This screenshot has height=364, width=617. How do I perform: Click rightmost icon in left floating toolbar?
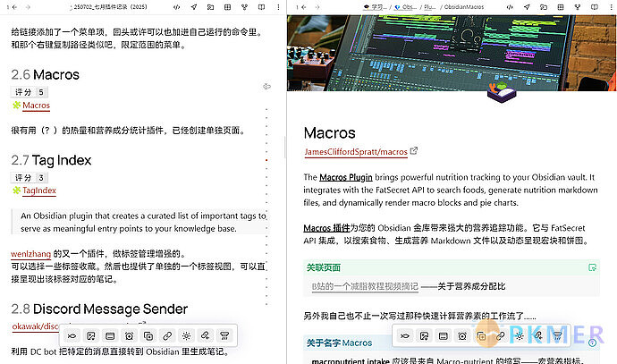tap(224, 336)
